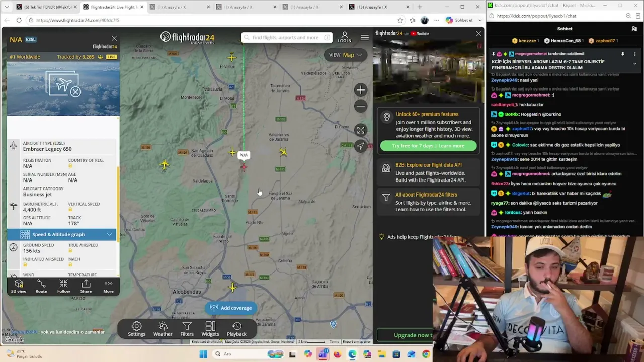Viewport: 644px width, 362px height.
Task: Select the yellow aircraft near Alcobendas
Action: pyautogui.click(x=232, y=288)
